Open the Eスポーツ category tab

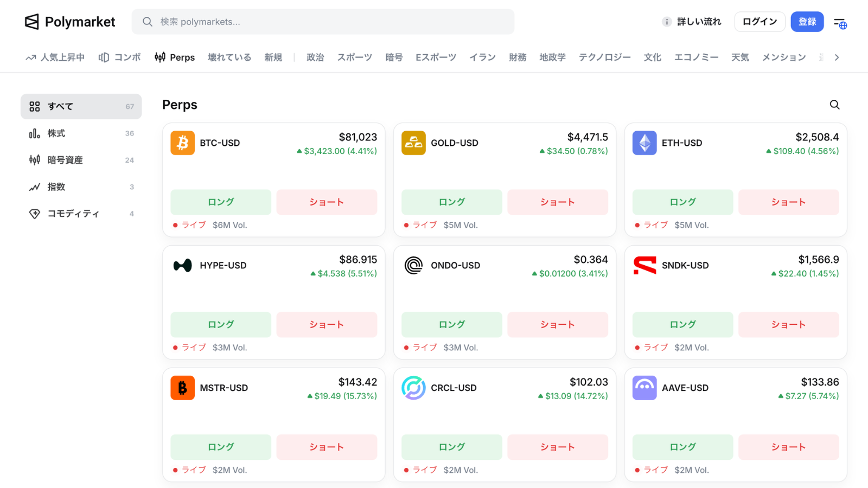tap(436, 57)
